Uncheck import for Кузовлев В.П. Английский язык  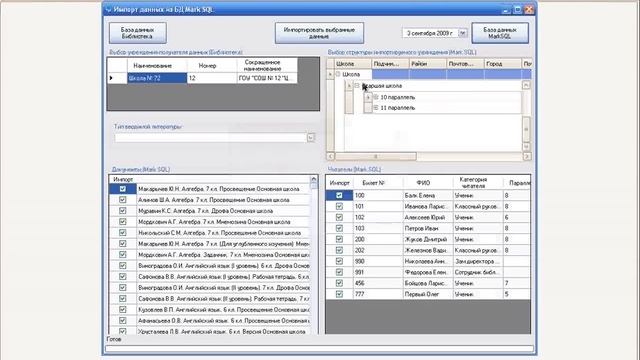click(122, 310)
